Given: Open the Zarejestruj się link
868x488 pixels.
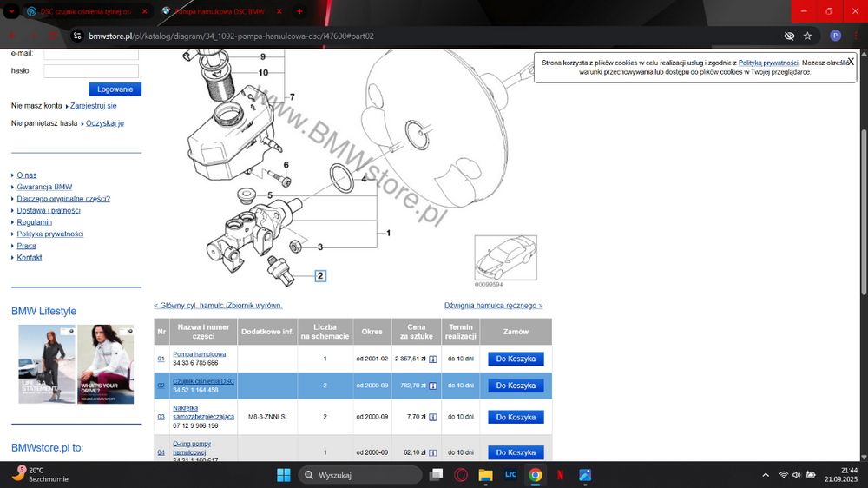Looking at the screenshot, I should [93, 105].
